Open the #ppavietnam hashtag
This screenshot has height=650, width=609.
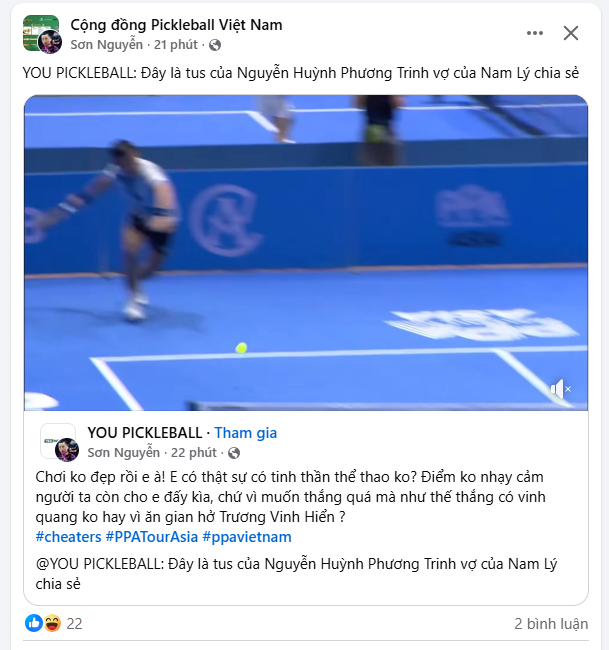[x=247, y=537]
